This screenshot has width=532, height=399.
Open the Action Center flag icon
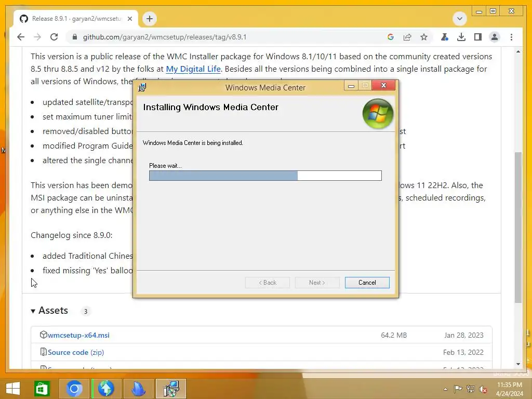pos(458,389)
